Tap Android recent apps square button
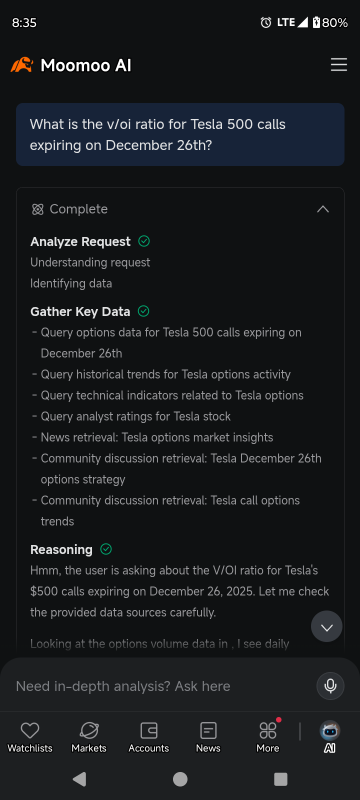Viewport: 360px width, 800px height. (x=280, y=779)
